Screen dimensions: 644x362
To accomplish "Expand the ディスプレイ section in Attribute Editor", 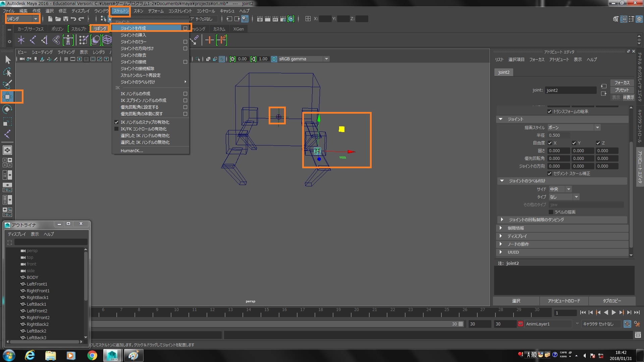I will click(562, 236).
